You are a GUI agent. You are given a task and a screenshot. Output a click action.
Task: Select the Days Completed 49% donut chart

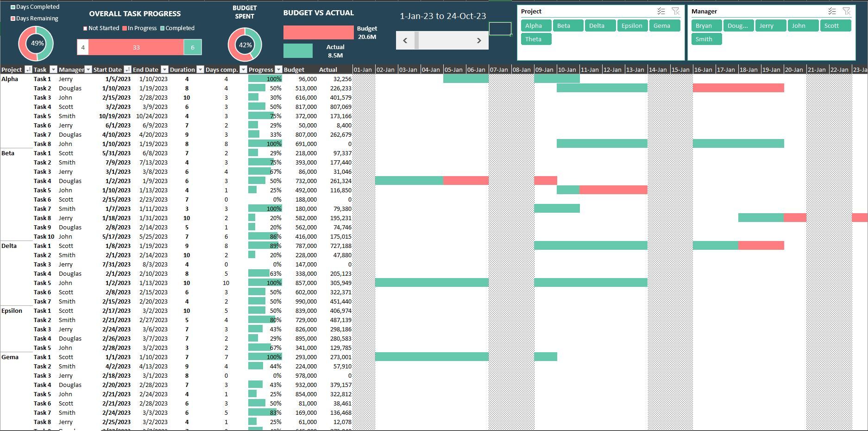click(36, 44)
